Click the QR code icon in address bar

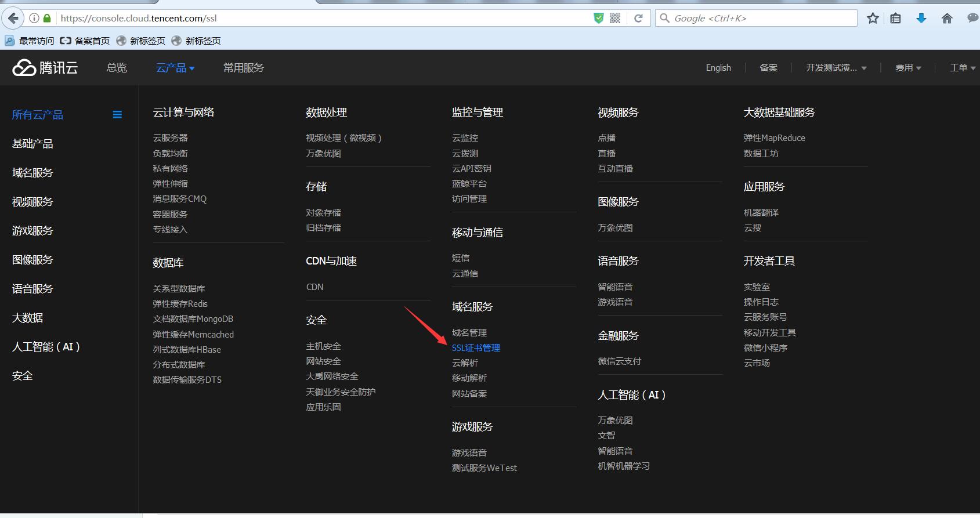click(615, 18)
